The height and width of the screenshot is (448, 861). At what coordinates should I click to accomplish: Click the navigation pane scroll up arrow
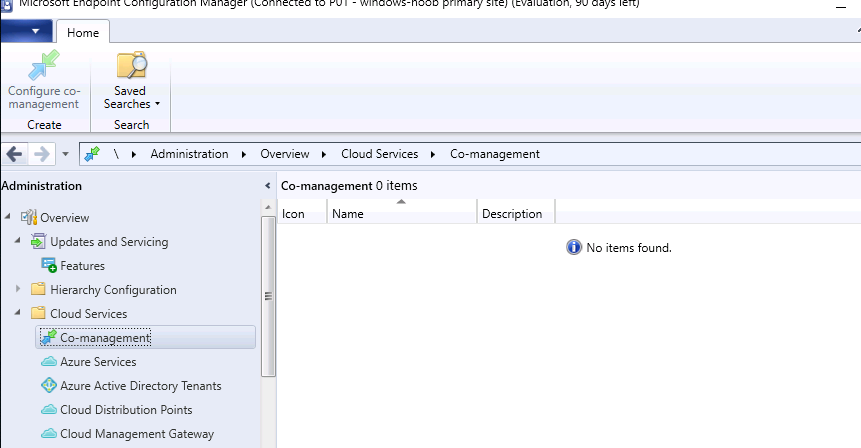(x=269, y=207)
